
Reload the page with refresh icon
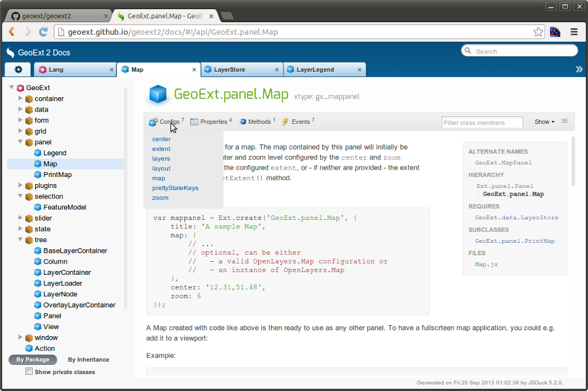click(44, 32)
